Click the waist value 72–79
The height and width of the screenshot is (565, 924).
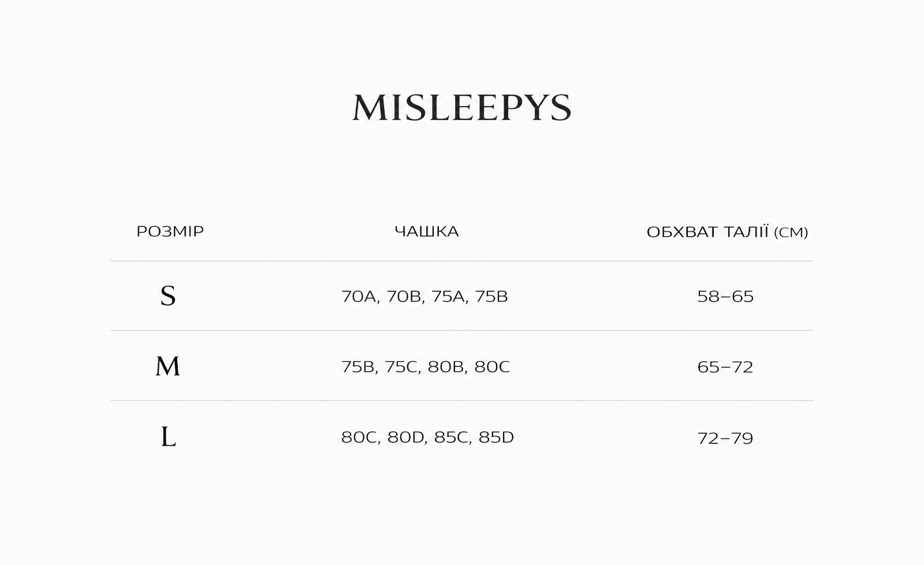pos(725,438)
